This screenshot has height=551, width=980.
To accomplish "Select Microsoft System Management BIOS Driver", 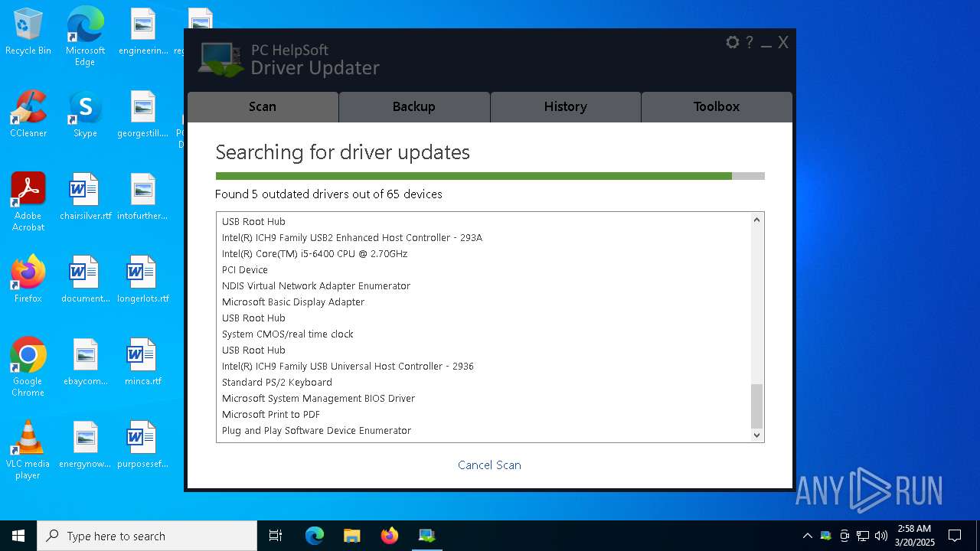I will (318, 398).
